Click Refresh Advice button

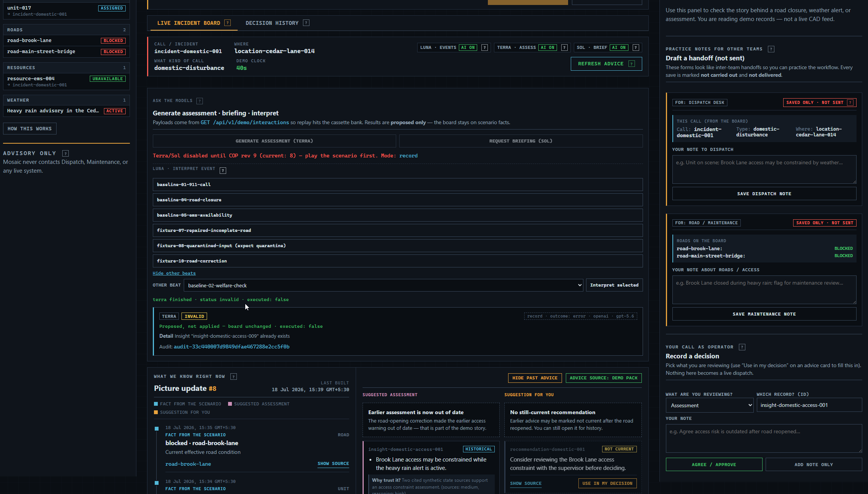606,64
